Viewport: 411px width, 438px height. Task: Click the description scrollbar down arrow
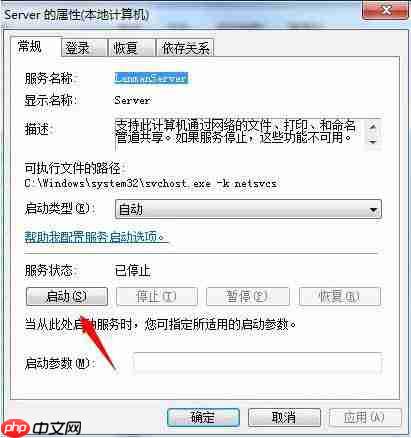tap(373, 142)
